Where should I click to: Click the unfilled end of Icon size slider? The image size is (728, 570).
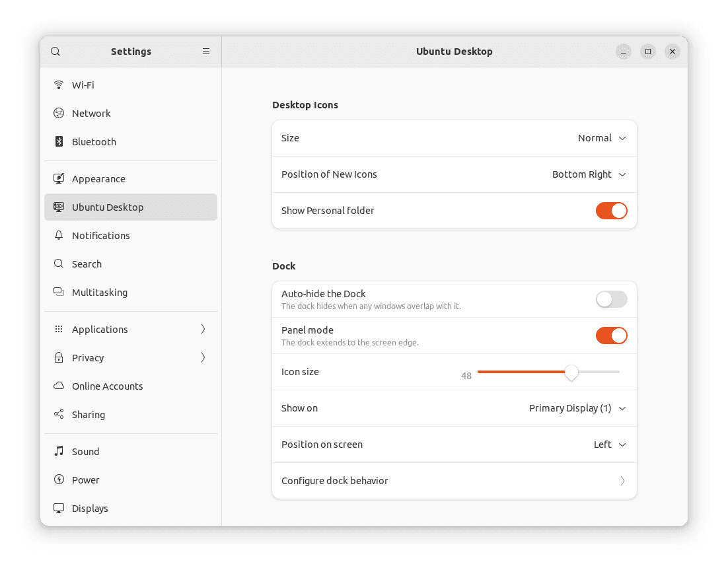(599, 372)
